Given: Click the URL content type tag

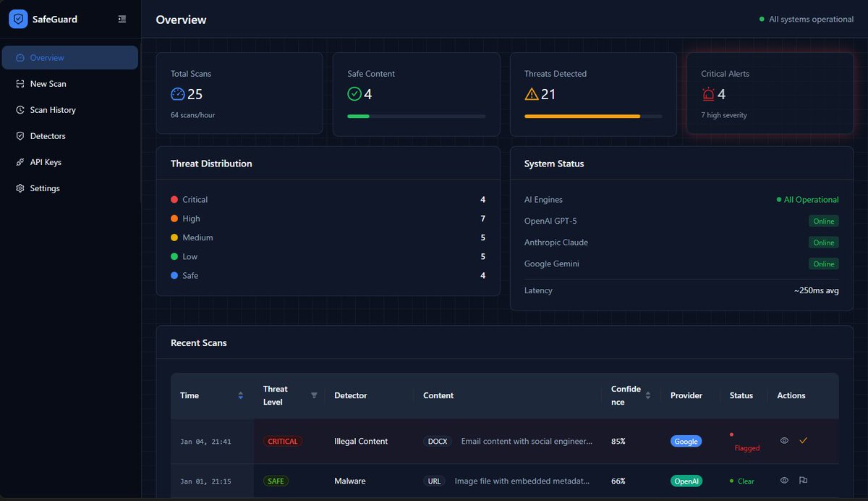Looking at the screenshot, I should tap(435, 481).
